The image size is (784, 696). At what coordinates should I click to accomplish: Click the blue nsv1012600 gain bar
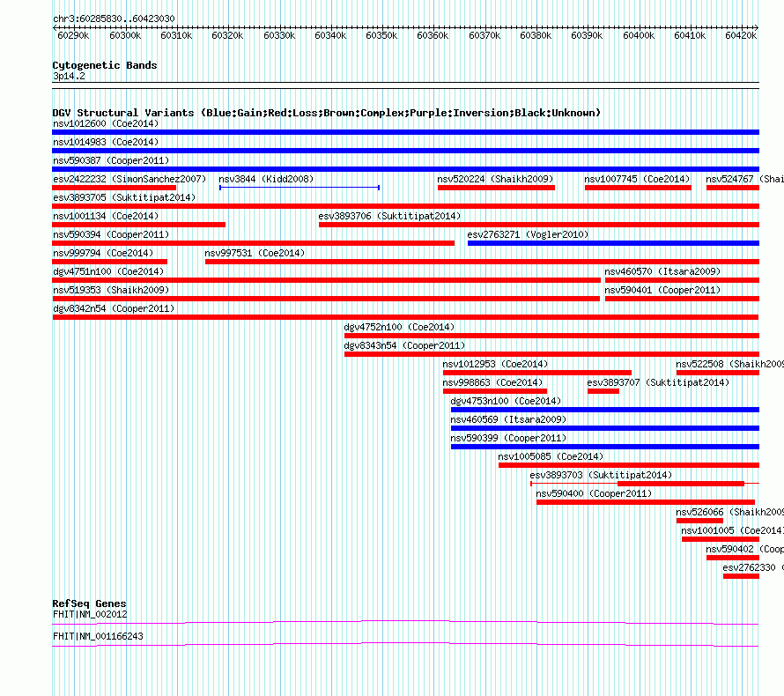[x=405, y=132]
